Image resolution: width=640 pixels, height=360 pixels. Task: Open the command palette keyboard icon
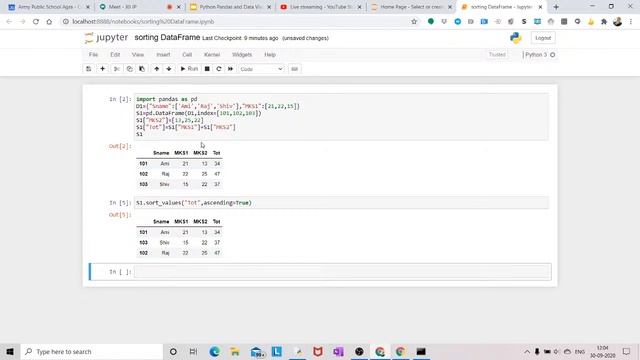(294, 69)
